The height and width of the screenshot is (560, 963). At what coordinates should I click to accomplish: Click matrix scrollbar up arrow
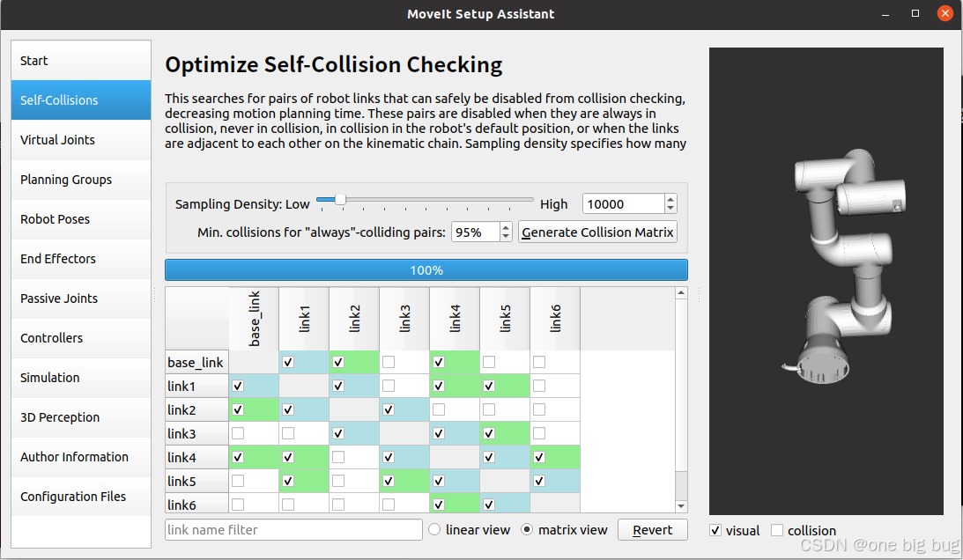[x=681, y=293]
